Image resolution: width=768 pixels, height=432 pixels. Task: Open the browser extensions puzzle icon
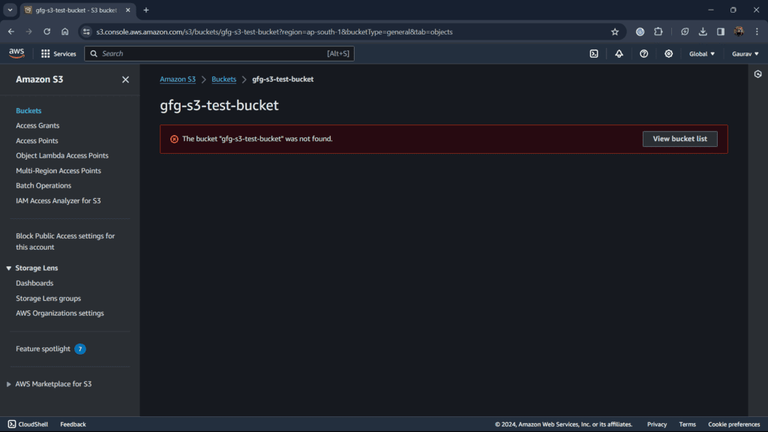[658, 32]
